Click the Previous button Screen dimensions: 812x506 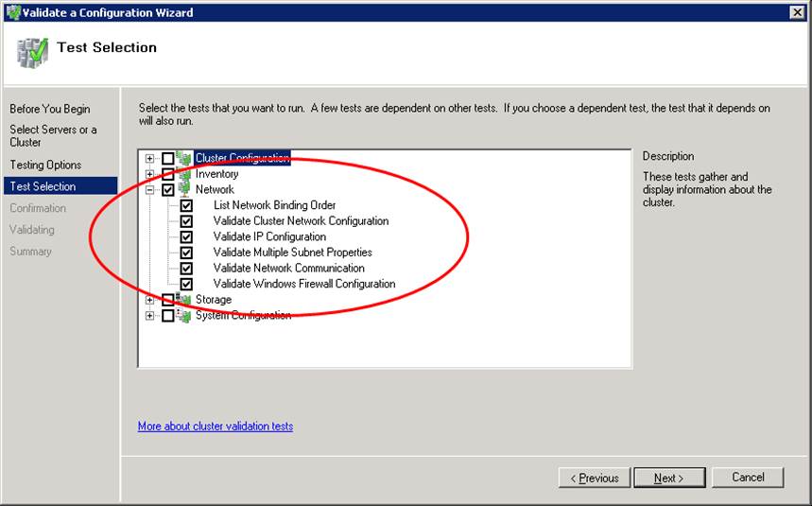click(594, 478)
